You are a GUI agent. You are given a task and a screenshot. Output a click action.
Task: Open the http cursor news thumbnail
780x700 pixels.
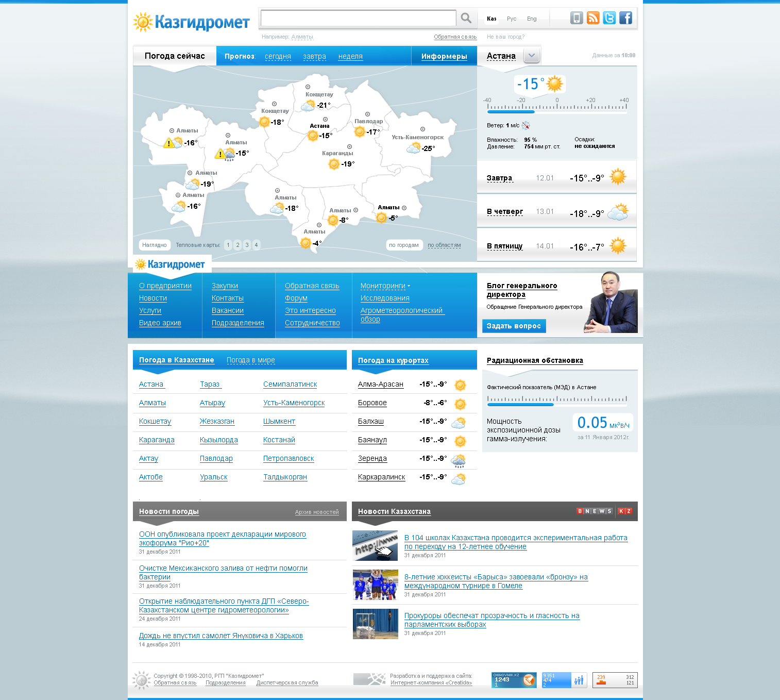(375, 545)
